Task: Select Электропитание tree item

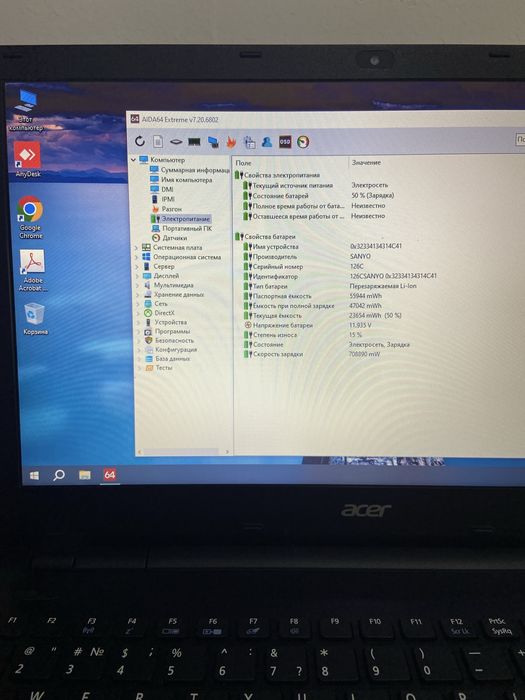Action: click(180, 219)
